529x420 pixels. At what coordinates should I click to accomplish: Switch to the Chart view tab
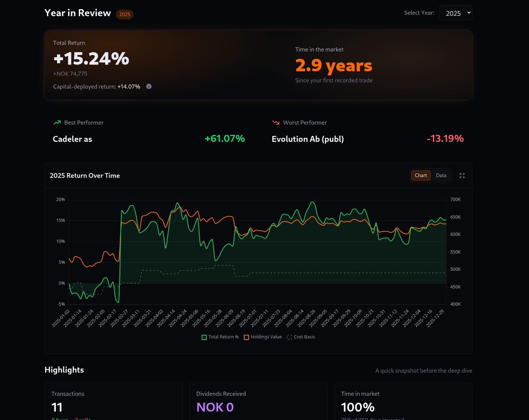pos(421,176)
